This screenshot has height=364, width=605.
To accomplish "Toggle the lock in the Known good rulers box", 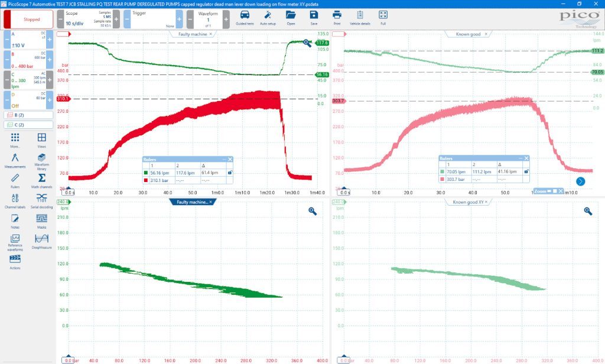I will 526,171.
